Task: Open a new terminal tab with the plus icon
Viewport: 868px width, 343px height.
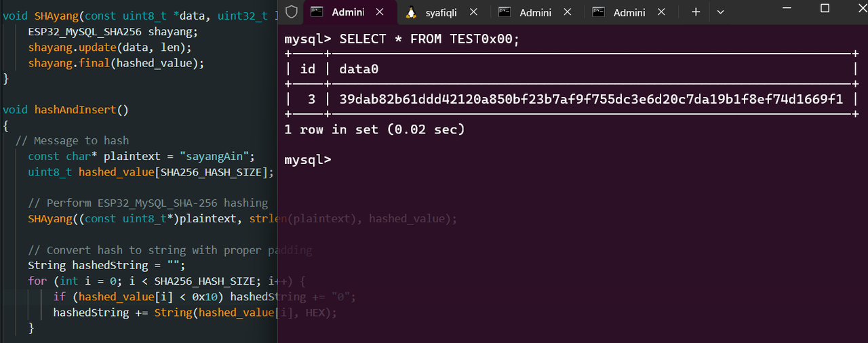Action: click(696, 12)
